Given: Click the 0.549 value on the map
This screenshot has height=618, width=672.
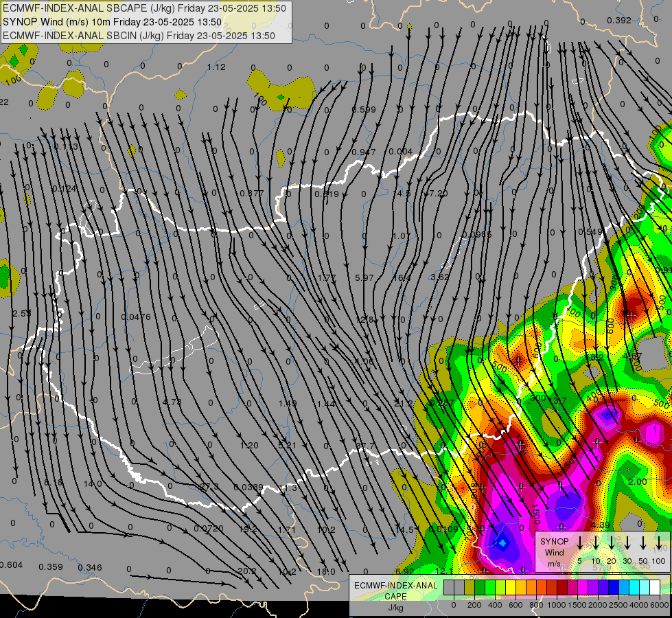Looking at the screenshot, I should pyautogui.click(x=590, y=231).
